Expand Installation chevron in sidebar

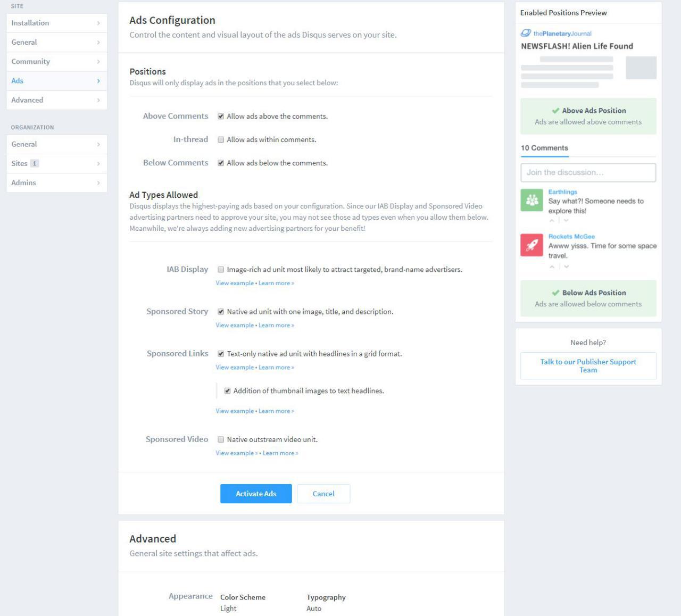[98, 23]
